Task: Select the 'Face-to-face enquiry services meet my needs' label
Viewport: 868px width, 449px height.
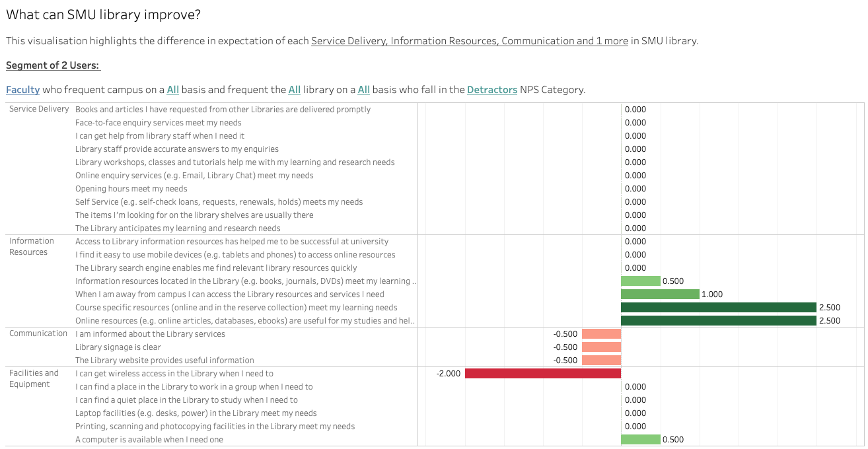Action: [159, 123]
